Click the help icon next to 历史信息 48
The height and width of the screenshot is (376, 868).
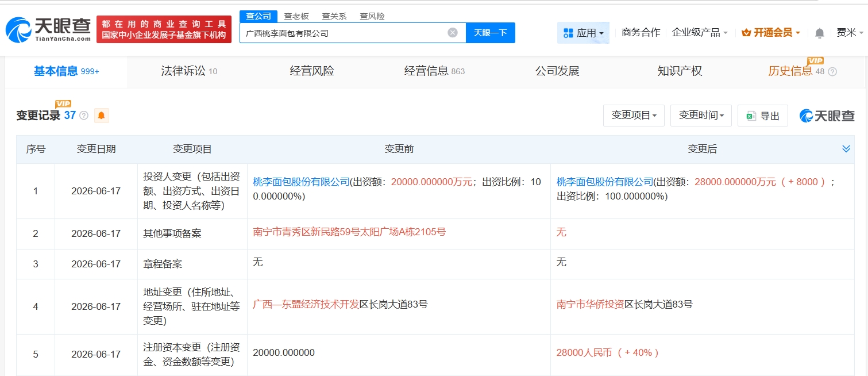tap(832, 72)
